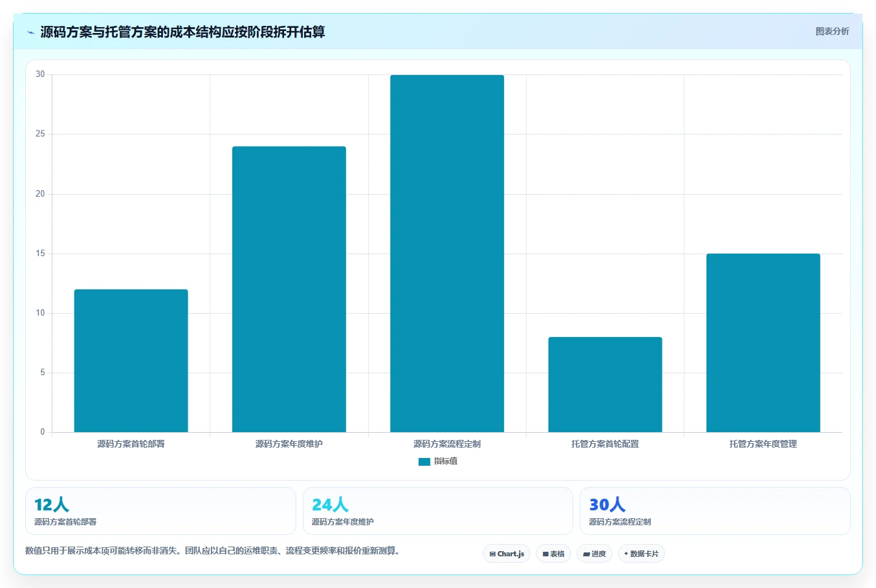The height and width of the screenshot is (588, 876).
Task: Click the y-axis value 30
Action: pos(40,74)
